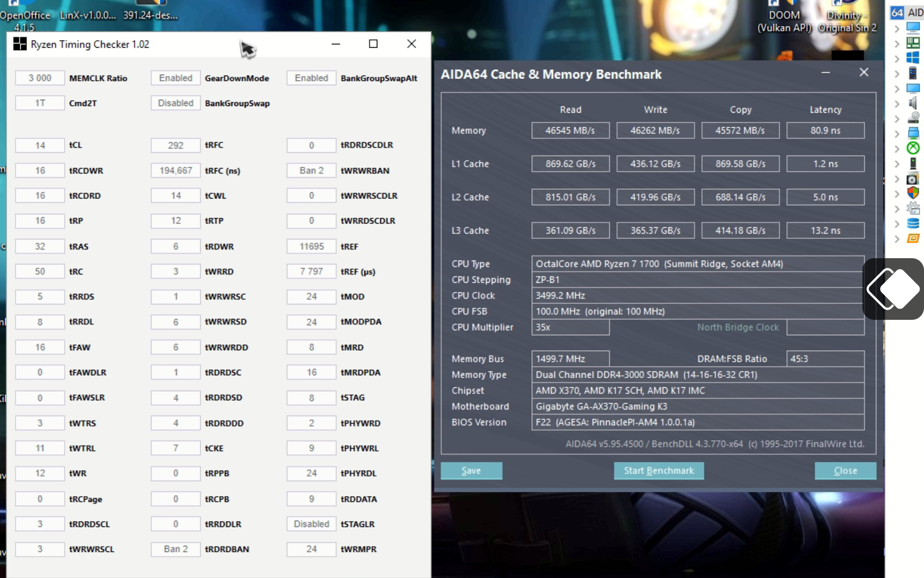Expand the Motherboard tree node arrow
Image resolution: width=924 pixels, height=578 pixels.
[897, 43]
